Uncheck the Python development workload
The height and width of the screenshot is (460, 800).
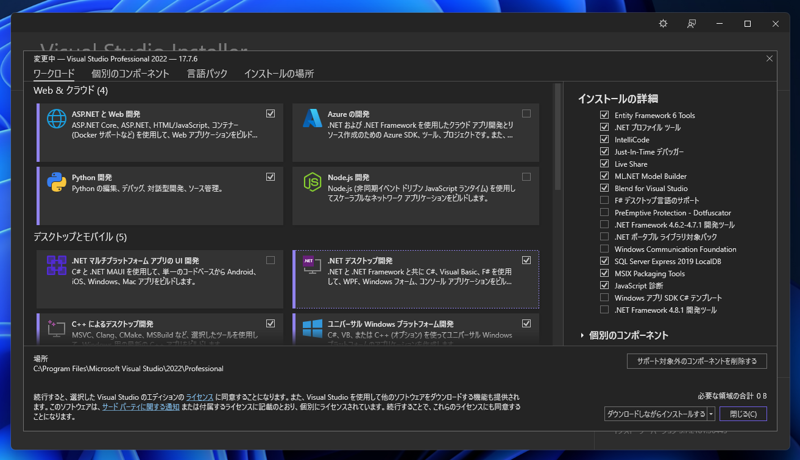(x=270, y=176)
